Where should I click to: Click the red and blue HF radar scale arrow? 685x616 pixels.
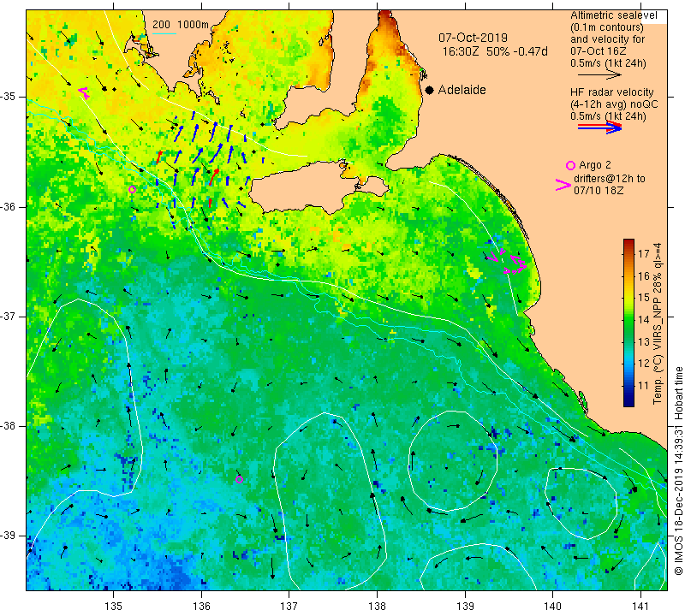pos(599,127)
